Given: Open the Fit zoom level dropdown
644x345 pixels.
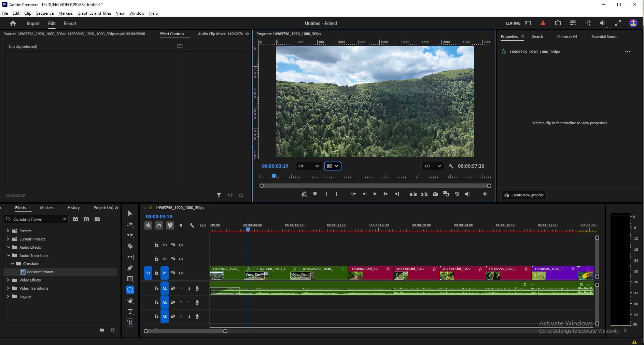Looking at the screenshot, I should 309,166.
